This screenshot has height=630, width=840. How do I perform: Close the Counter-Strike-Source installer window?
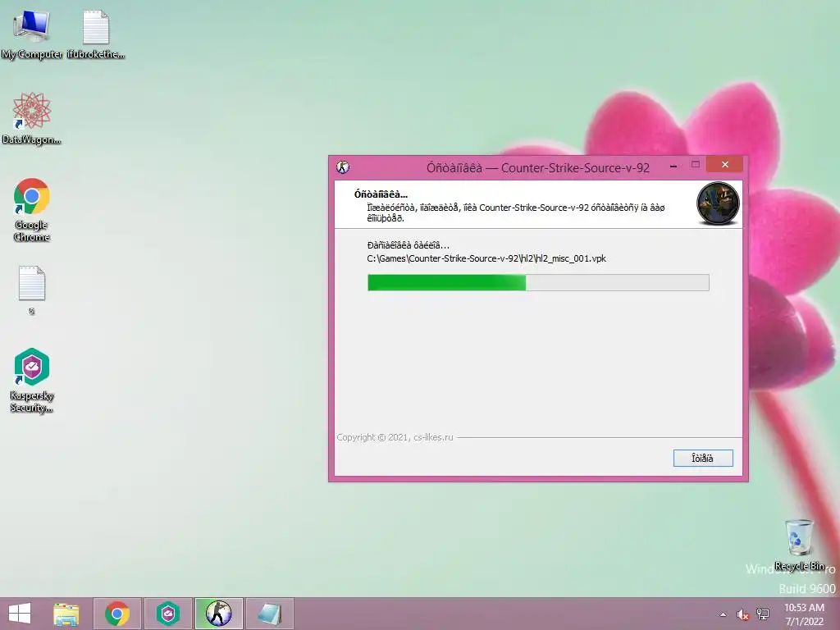click(725, 164)
